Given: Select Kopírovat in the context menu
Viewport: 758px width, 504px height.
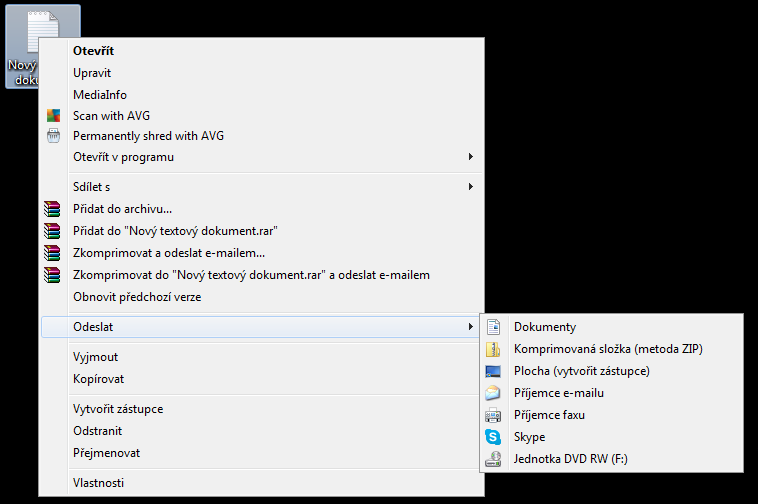Looking at the screenshot, I should pyautogui.click(x=98, y=379).
